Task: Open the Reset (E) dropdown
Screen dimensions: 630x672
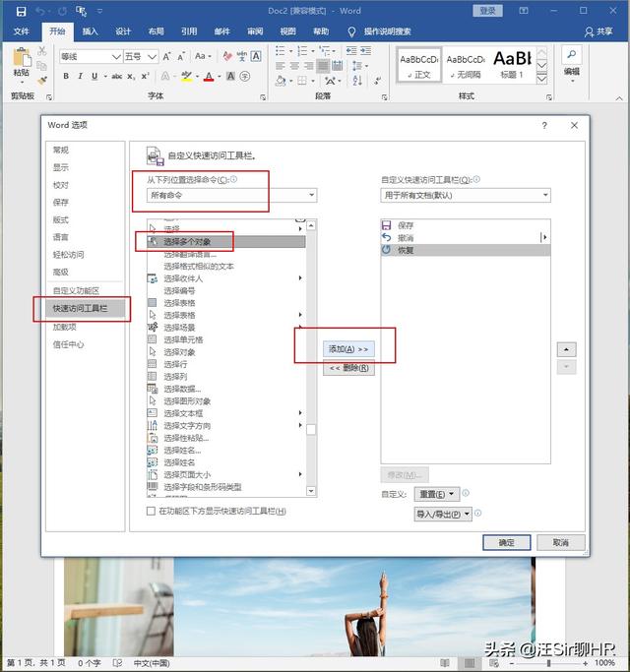Action: (437, 494)
